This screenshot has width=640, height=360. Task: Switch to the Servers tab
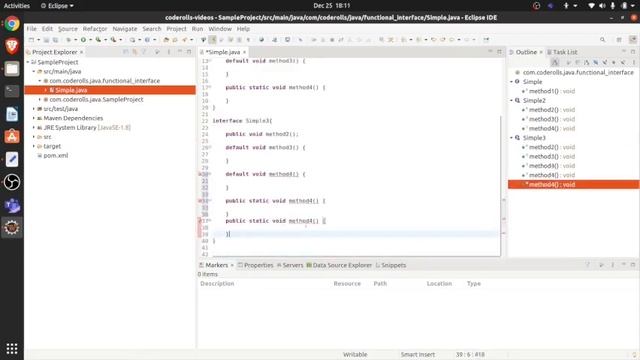[x=290, y=265]
